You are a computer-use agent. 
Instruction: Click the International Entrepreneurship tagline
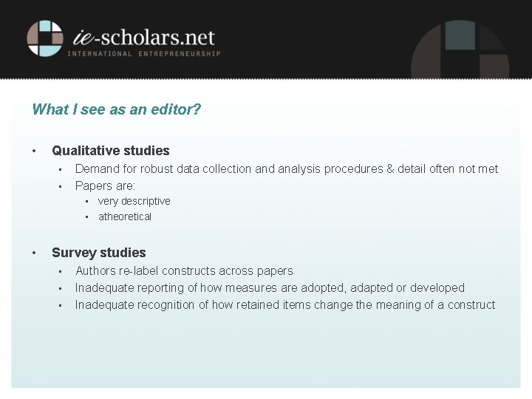(143, 54)
